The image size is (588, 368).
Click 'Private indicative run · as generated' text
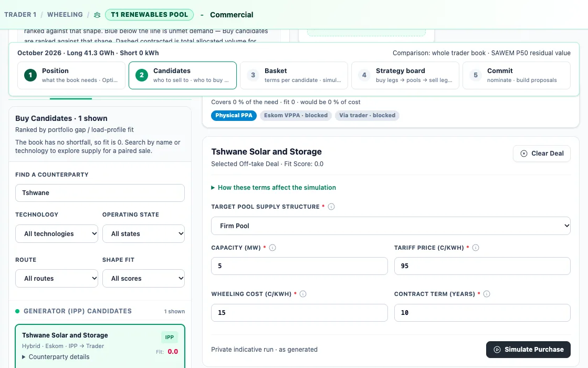pos(265,349)
